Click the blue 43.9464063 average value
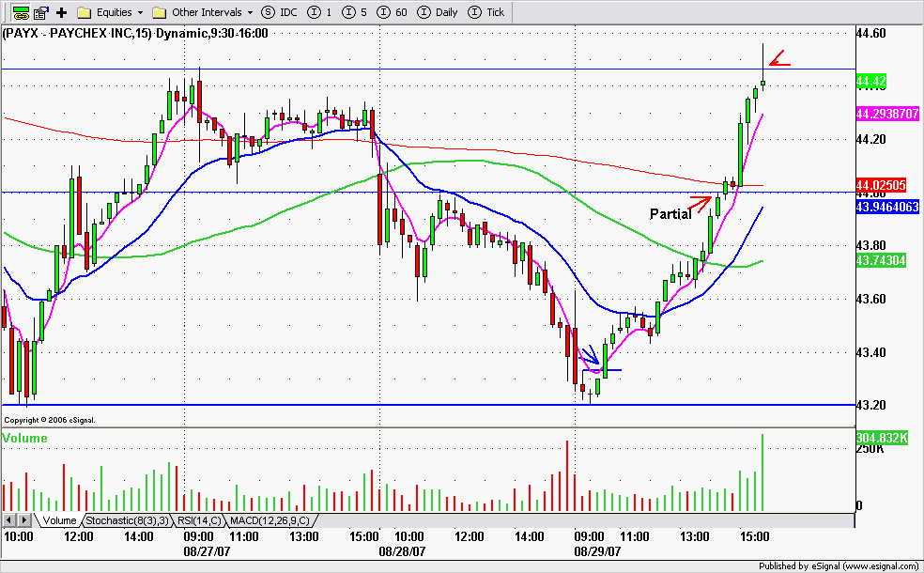 click(886, 207)
